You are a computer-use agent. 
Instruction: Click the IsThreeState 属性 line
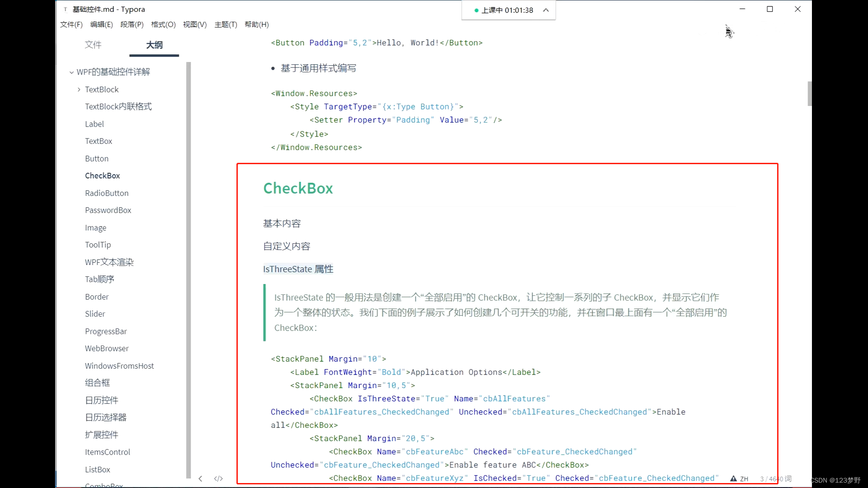(298, 269)
